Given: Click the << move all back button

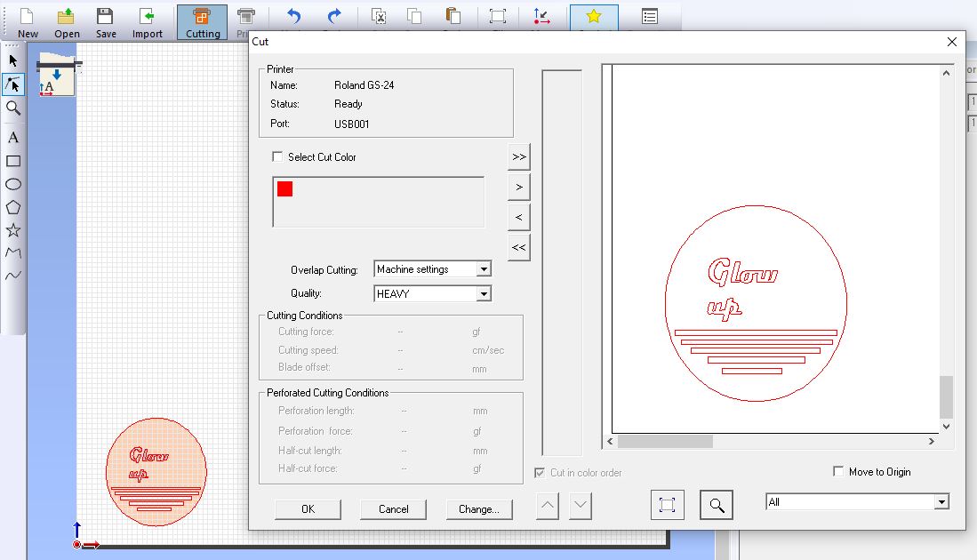Looking at the screenshot, I should (x=519, y=247).
